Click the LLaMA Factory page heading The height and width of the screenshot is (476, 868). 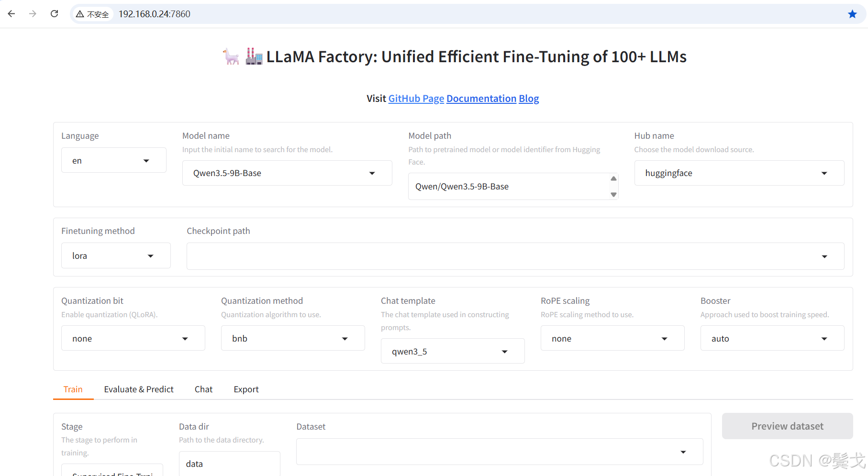tap(455, 56)
